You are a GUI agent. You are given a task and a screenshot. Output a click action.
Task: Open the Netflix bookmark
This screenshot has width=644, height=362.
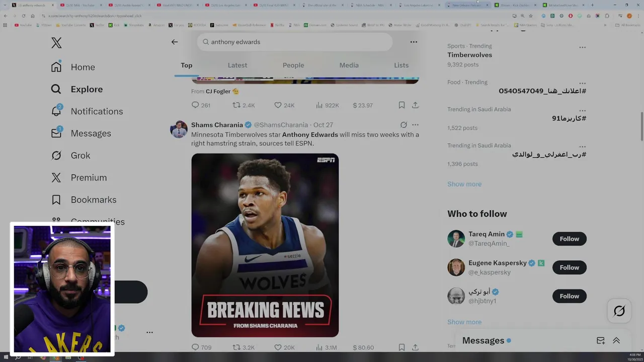point(277,25)
